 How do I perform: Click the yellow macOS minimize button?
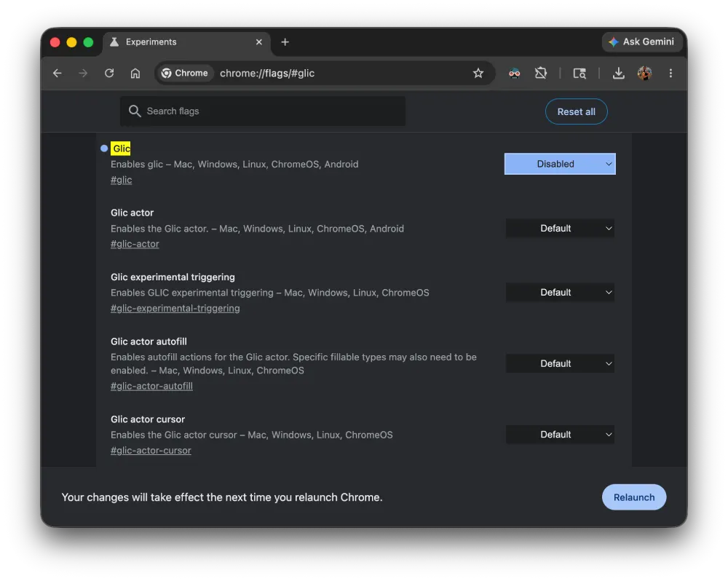point(71,42)
